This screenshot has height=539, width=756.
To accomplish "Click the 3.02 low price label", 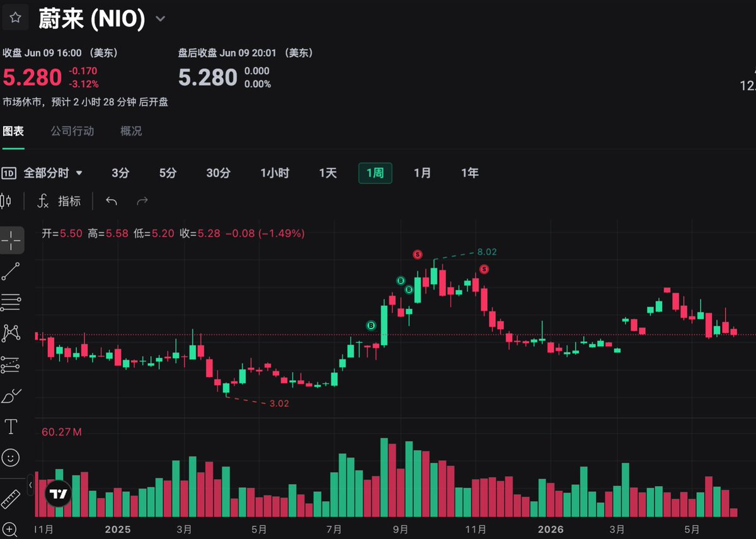I will (x=278, y=403).
